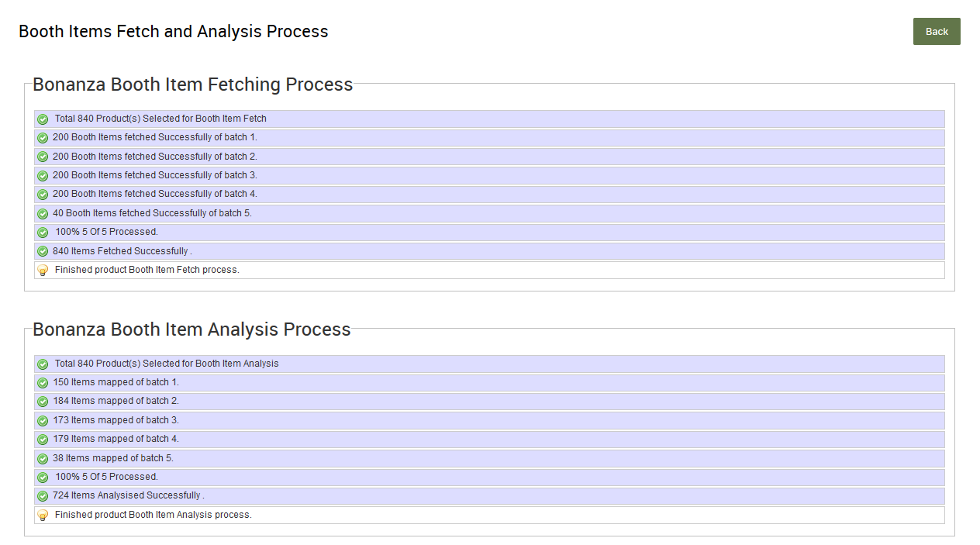Image resolution: width=980 pixels, height=545 pixels.
Task: Select the '200 Booth Items fetched' batch 3 message
Action: point(155,175)
